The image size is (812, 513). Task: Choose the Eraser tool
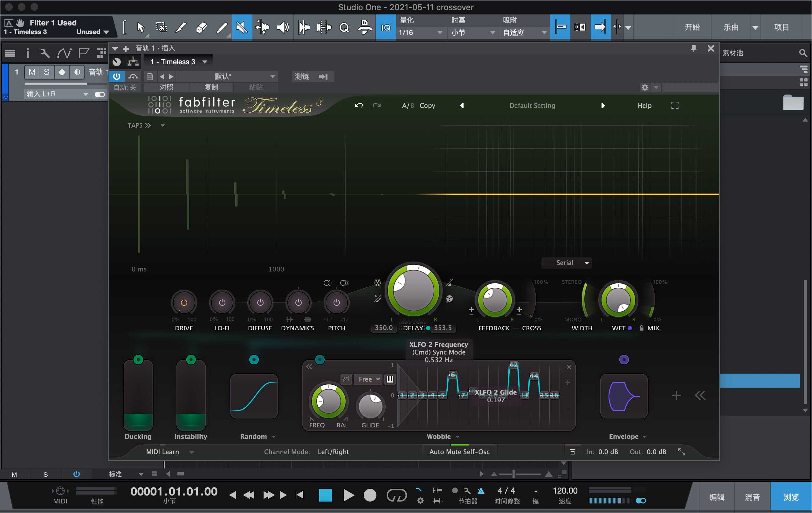(201, 27)
